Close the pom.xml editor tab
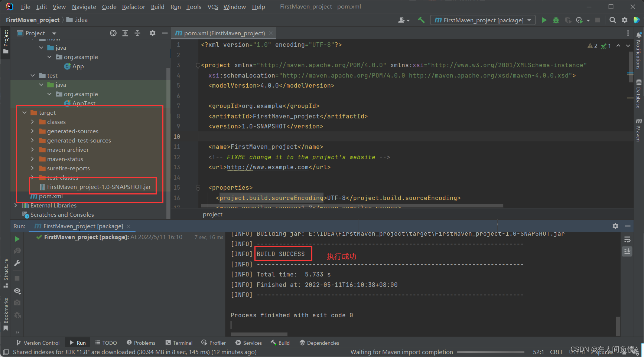 271,33
